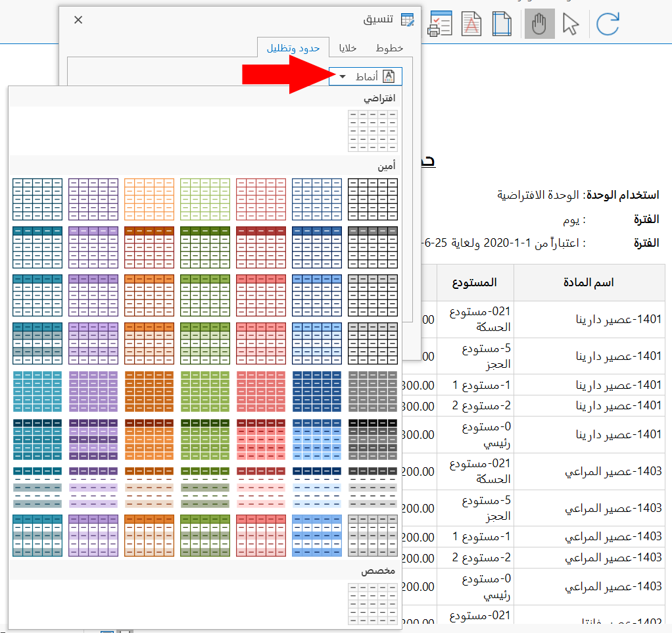Viewport: 672px width, 633px height.
Task: Open the print options toolbar icon
Action: [x=440, y=24]
